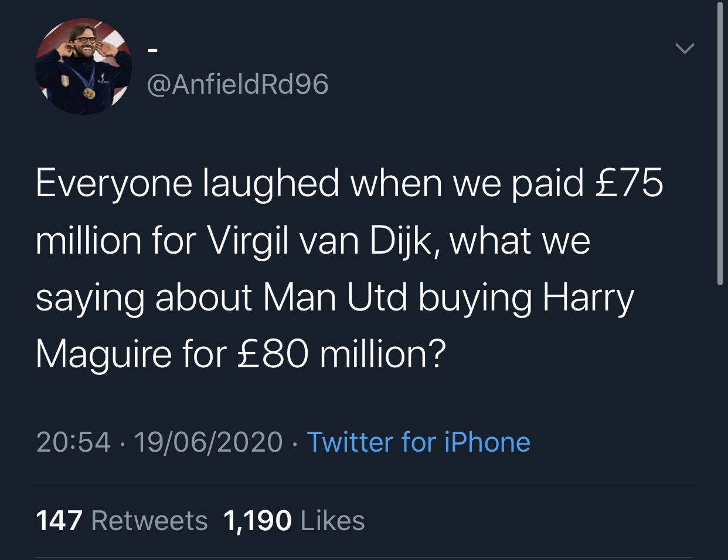Click "Virgil van Dijk" in the tweet
Viewport: 728px width, 560px height.
[322, 240]
